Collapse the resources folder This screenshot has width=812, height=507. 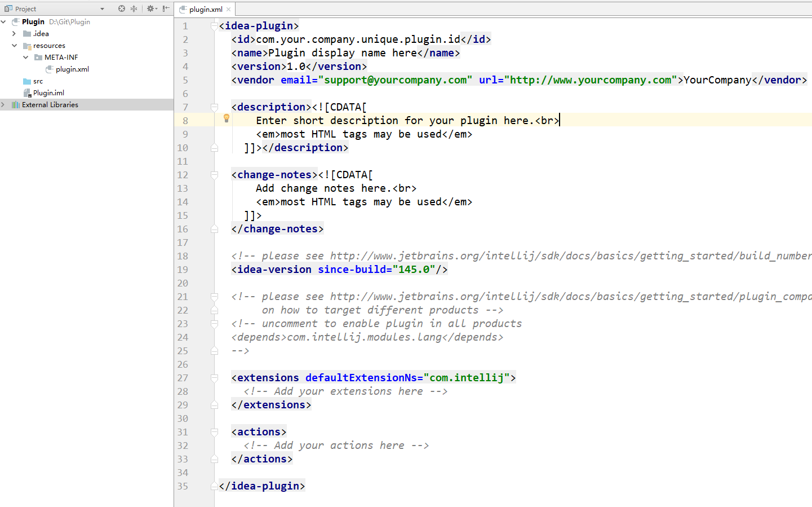click(x=14, y=46)
